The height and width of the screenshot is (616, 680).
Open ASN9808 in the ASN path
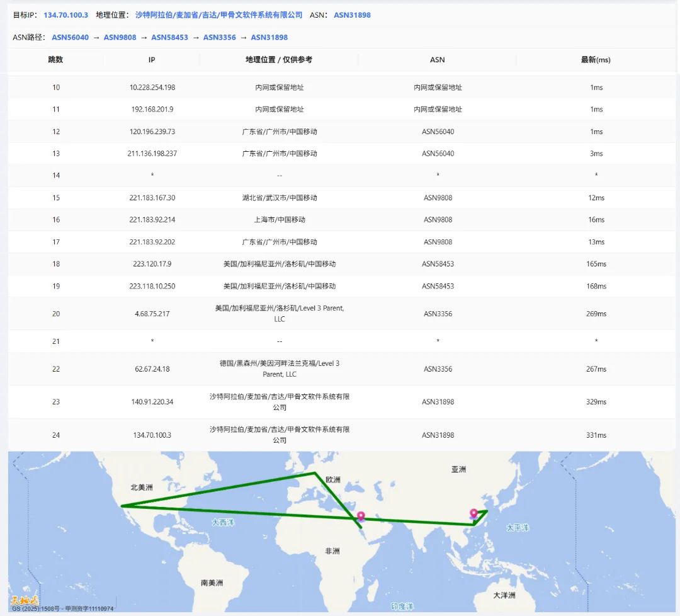120,37
